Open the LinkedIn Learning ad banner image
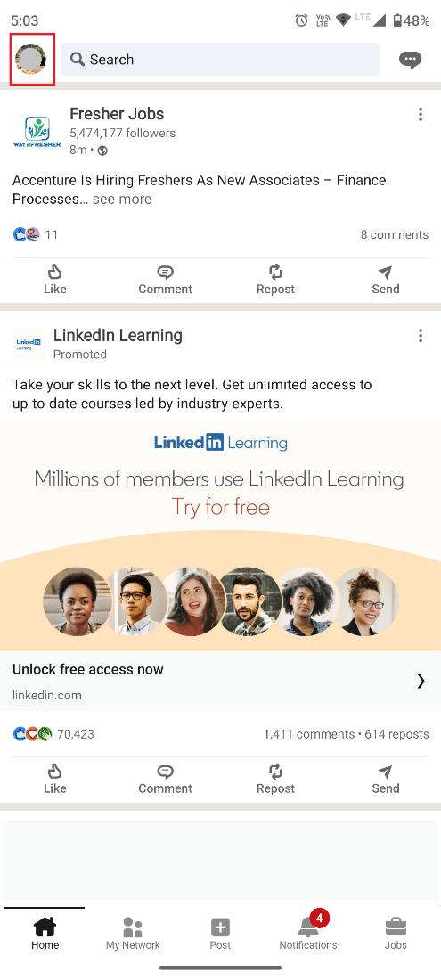Screen dimensions: 441x980 point(221,535)
